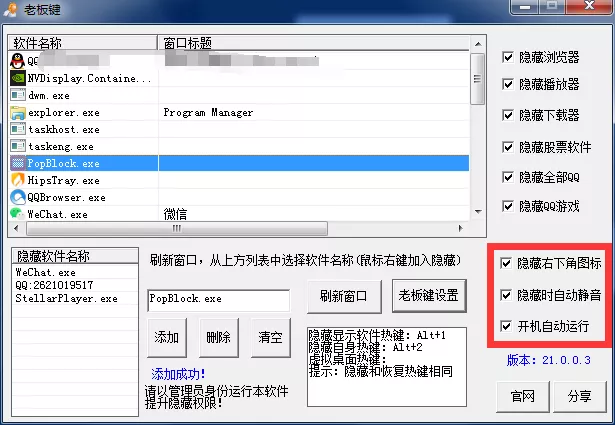This screenshot has width=615, height=425.
Task: Click the 老板键 app icon in title bar
Action: (11, 9)
